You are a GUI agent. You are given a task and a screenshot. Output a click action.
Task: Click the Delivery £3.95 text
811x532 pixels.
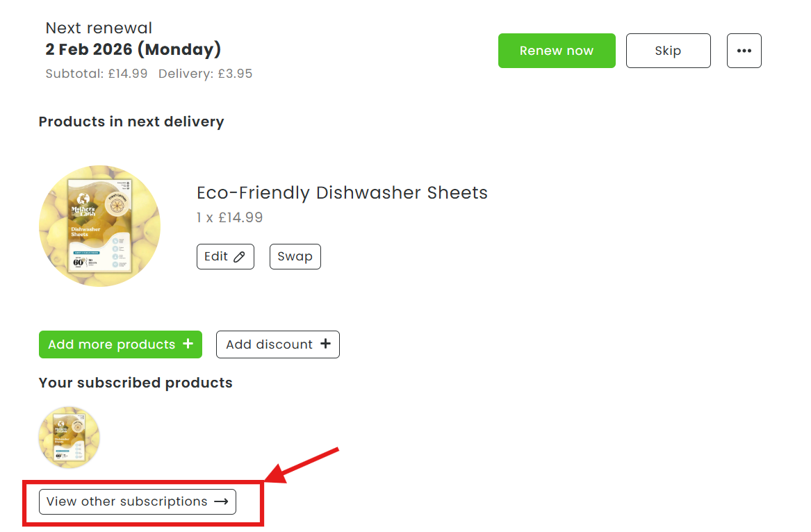[x=205, y=74]
